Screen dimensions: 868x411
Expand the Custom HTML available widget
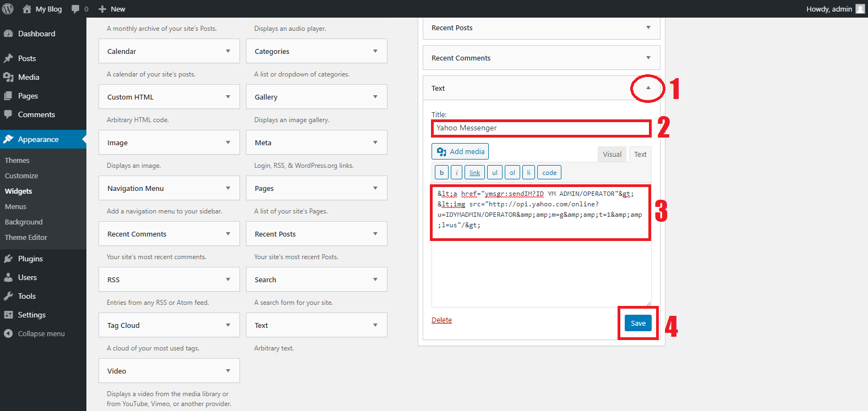coord(228,97)
